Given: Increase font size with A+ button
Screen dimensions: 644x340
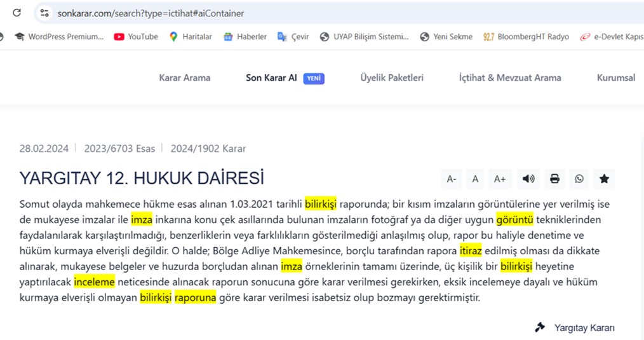Looking at the screenshot, I should coord(500,179).
